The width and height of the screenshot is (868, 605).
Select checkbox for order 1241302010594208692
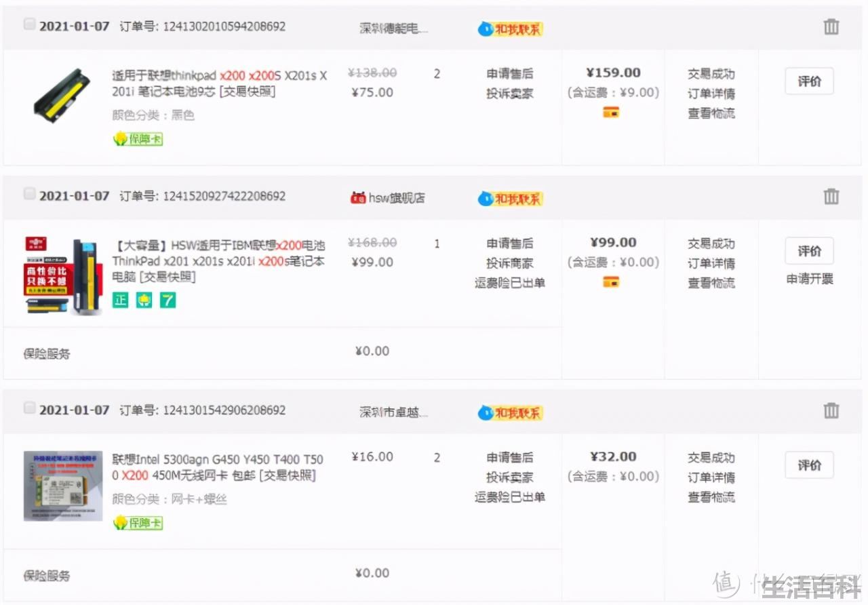[29, 24]
